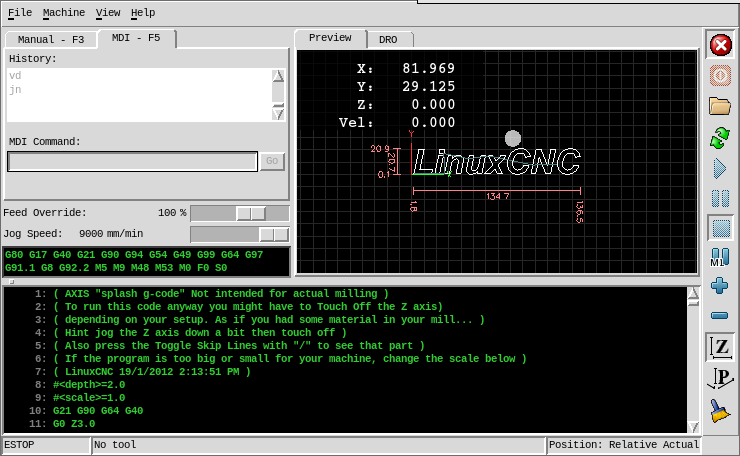Viewport: 740px width, 456px height.
Task: Reload the current file with green arrows
Action: (x=720, y=138)
